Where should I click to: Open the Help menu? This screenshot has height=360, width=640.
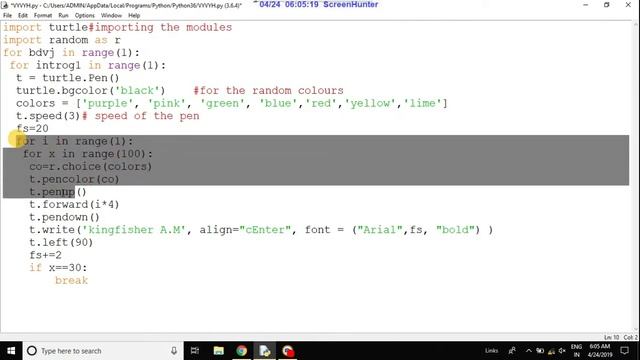(x=134, y=16)
